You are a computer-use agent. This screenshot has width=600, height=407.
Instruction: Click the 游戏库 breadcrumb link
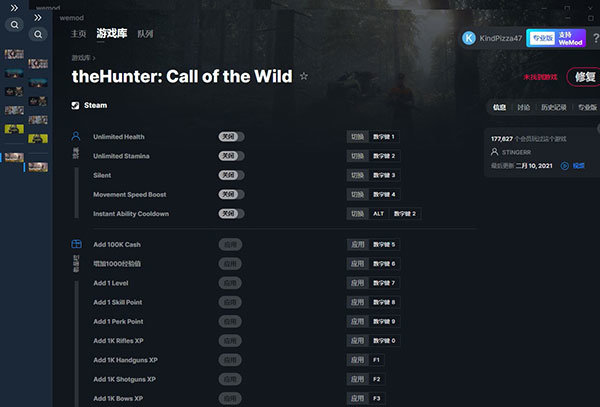(x=82, y=59)
